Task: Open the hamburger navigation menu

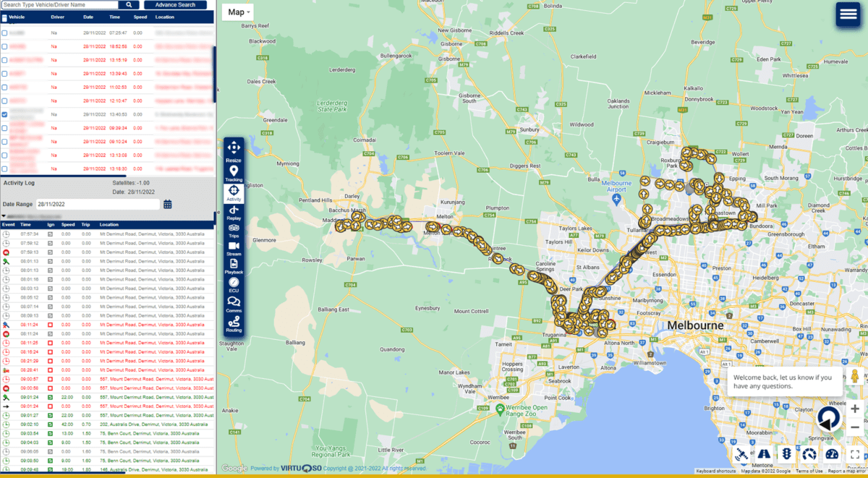Action: click(x=848, y=14)
